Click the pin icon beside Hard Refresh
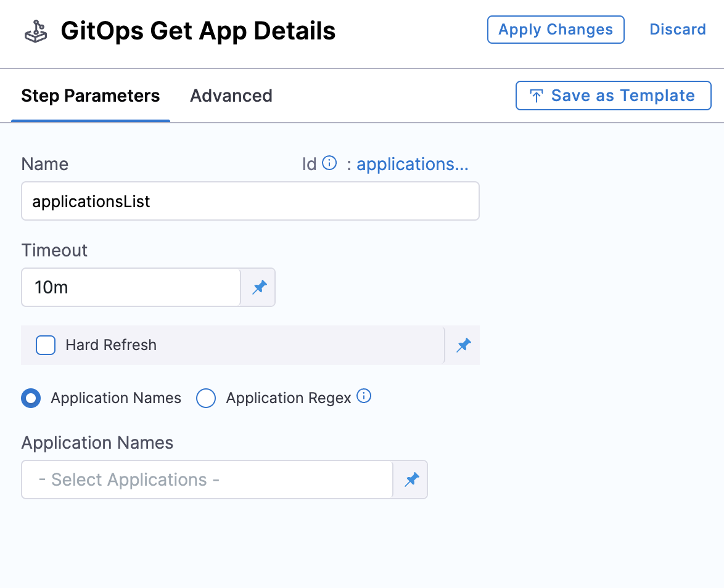 [463, 345]
